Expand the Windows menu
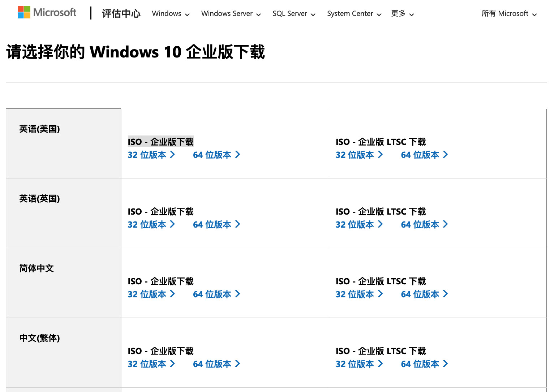550x392 pixels. pos(171,14)
